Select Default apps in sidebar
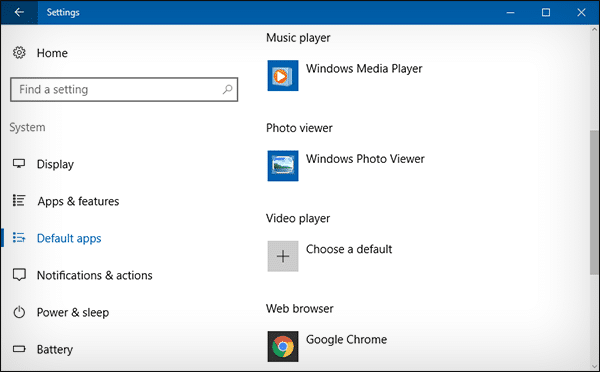 (x=69, y=238)
